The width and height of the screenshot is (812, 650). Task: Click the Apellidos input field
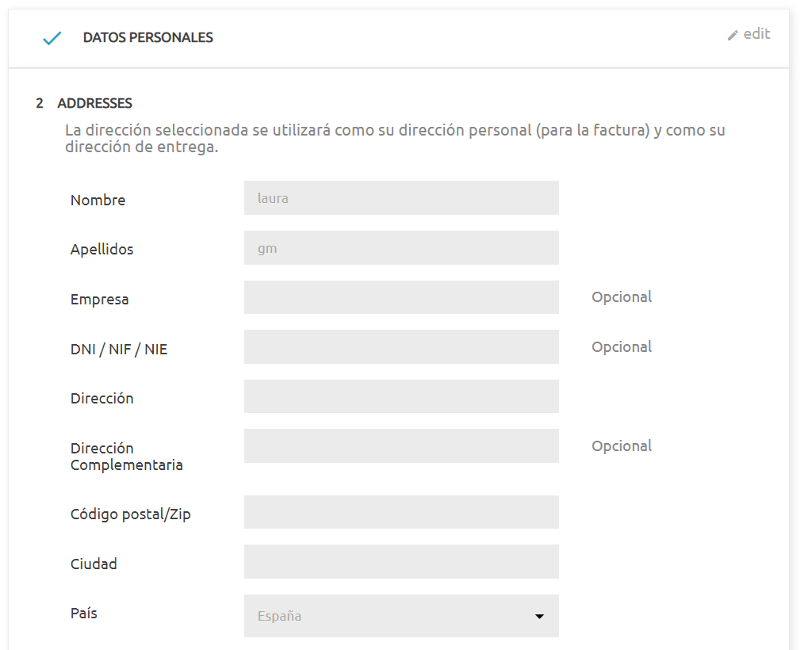pos(401,248)
